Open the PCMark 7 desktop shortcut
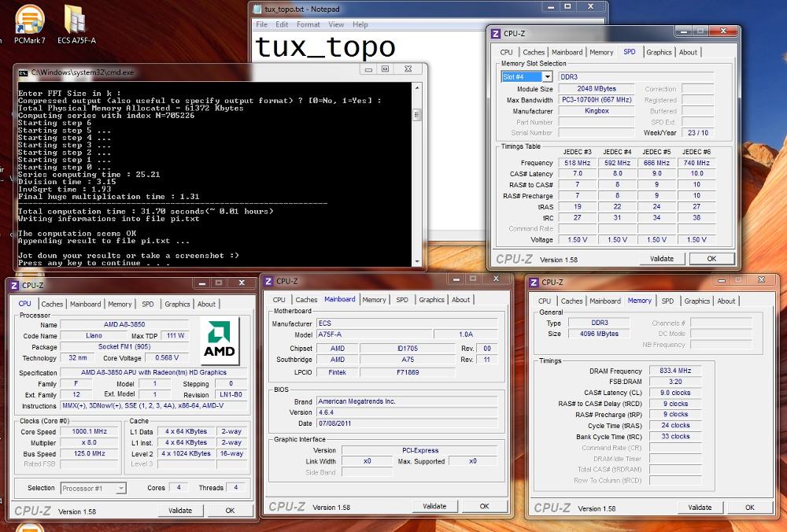787x532 pixels. (x=30, y=25)
